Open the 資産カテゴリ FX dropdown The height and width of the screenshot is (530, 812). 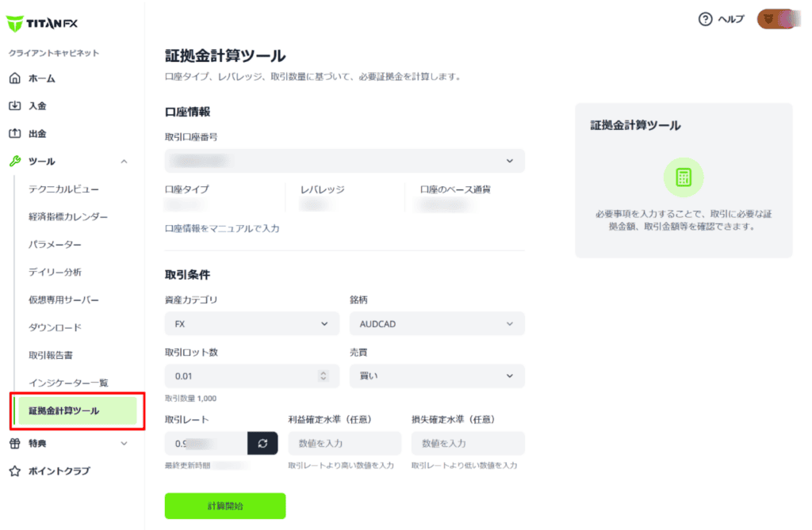(252, 324)
